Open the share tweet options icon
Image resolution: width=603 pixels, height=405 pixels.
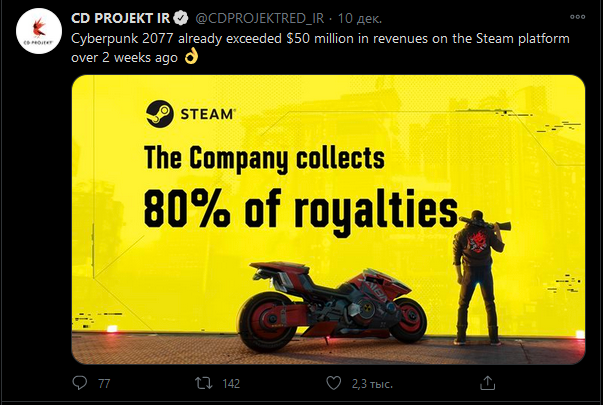[488, 383]
